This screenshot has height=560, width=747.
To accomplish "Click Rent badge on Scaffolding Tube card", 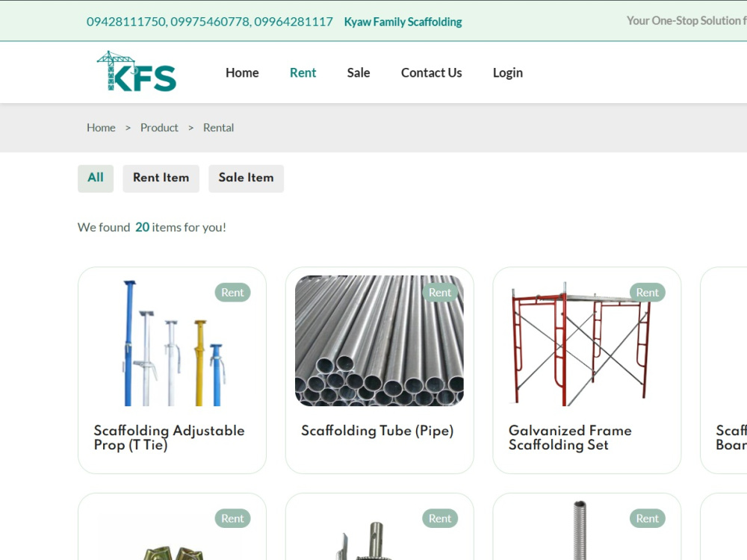I will click(440, 293).
